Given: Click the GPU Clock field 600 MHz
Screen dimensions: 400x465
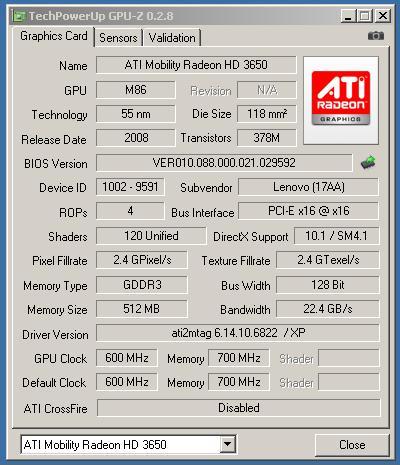Looking at the screenshot, I should (127, 358).
